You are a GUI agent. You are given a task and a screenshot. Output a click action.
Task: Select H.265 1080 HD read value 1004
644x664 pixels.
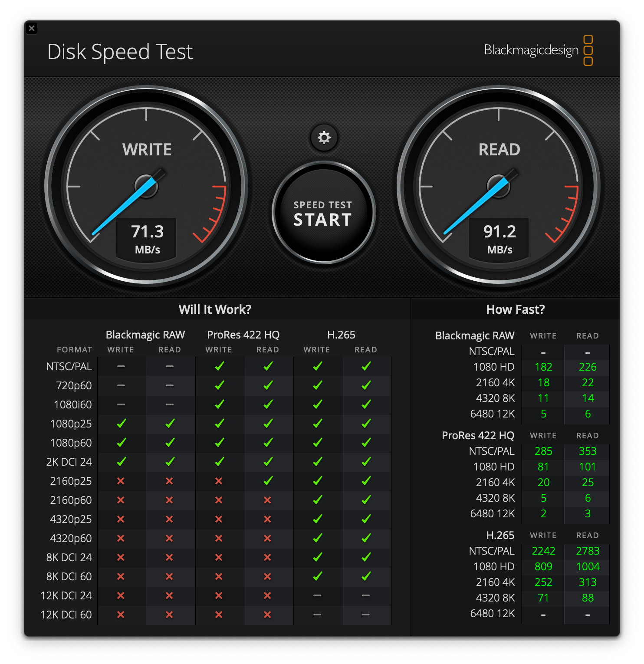pos(588,567)
